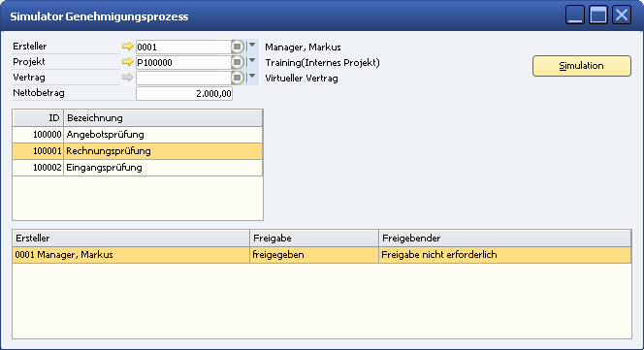Click the Bezeichnung column header

point(163,118)
